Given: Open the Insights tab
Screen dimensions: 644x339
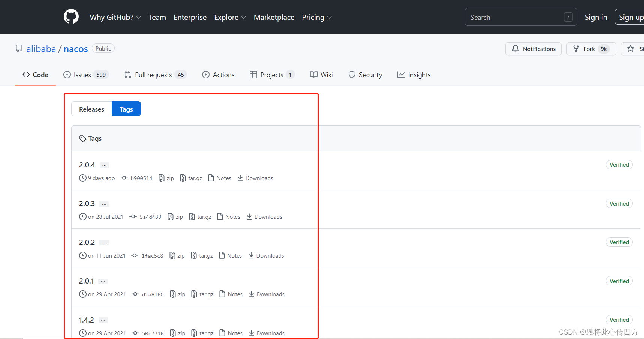Looking at the screenshot, I should [414, 75].
